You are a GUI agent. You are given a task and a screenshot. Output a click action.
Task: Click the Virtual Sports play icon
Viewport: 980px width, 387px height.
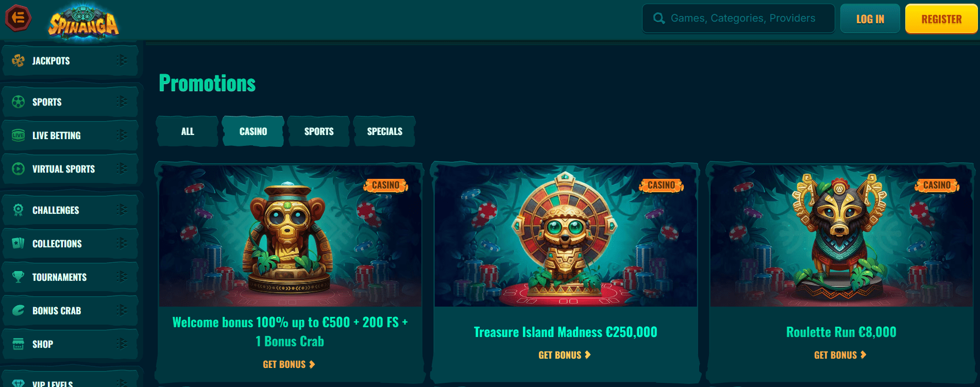[19, 169]
